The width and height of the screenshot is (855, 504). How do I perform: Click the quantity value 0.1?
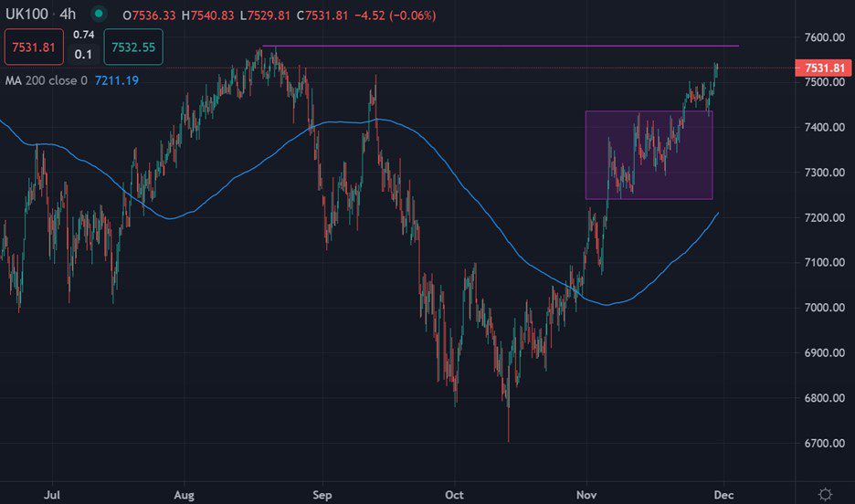(x=83, y=55)
